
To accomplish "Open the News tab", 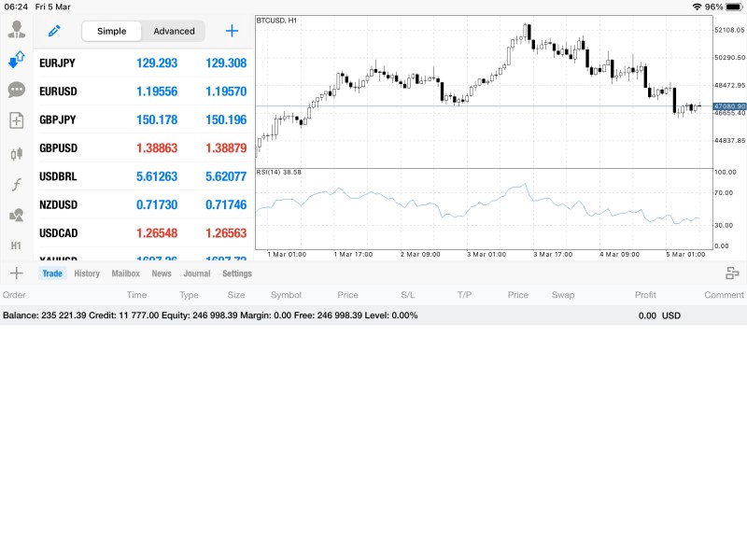I will pyautogui.click(x=162, y=273).
